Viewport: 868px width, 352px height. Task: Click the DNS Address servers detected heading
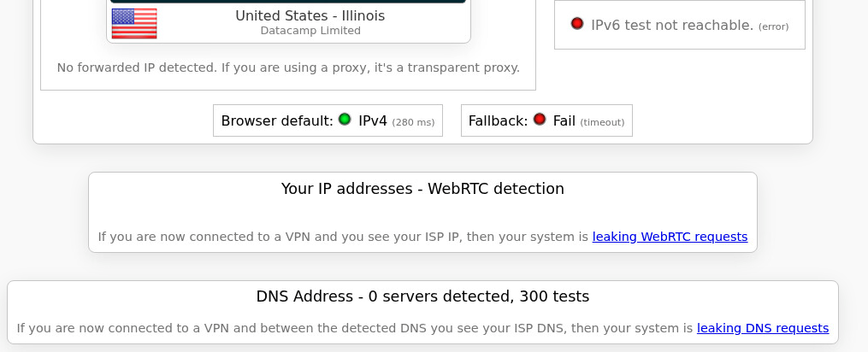click(422, 296)
